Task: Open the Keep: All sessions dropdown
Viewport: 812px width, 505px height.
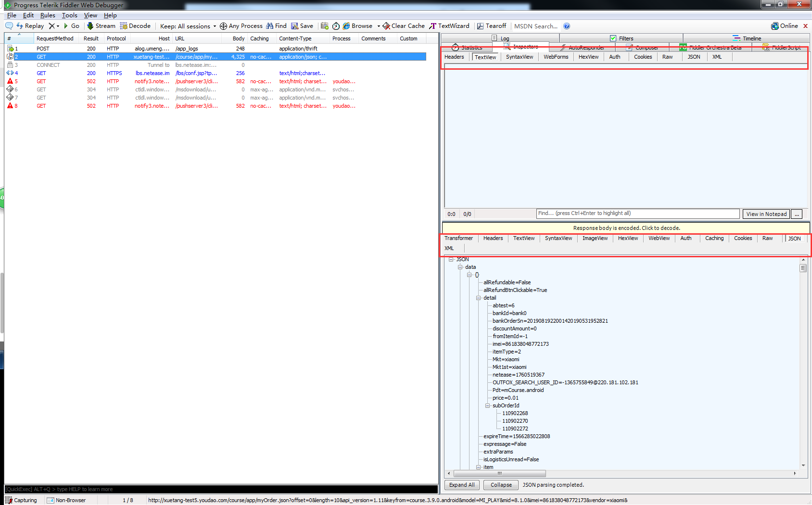Action: pyautogui.click(x=188, y=26)
